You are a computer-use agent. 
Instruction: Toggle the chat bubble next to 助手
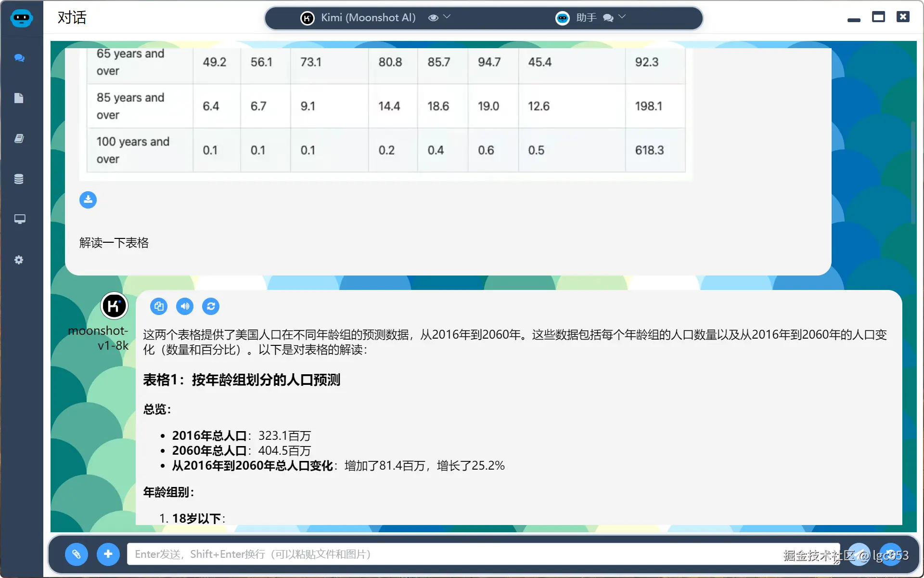click(608, 18)
